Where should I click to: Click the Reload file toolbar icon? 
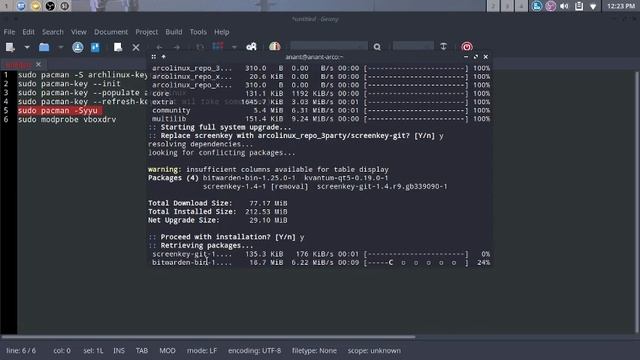pyautogui.click(x=118, y=47)
